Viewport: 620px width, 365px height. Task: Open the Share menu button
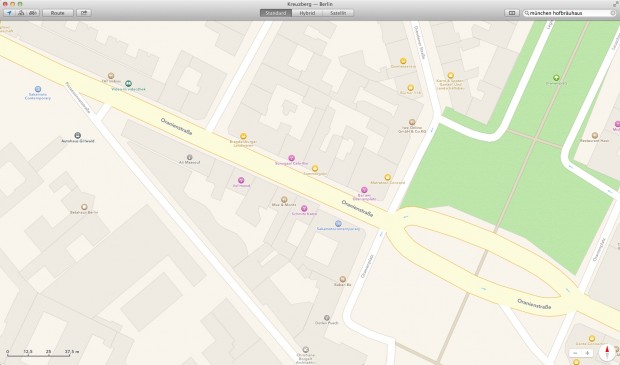(84, 13)
